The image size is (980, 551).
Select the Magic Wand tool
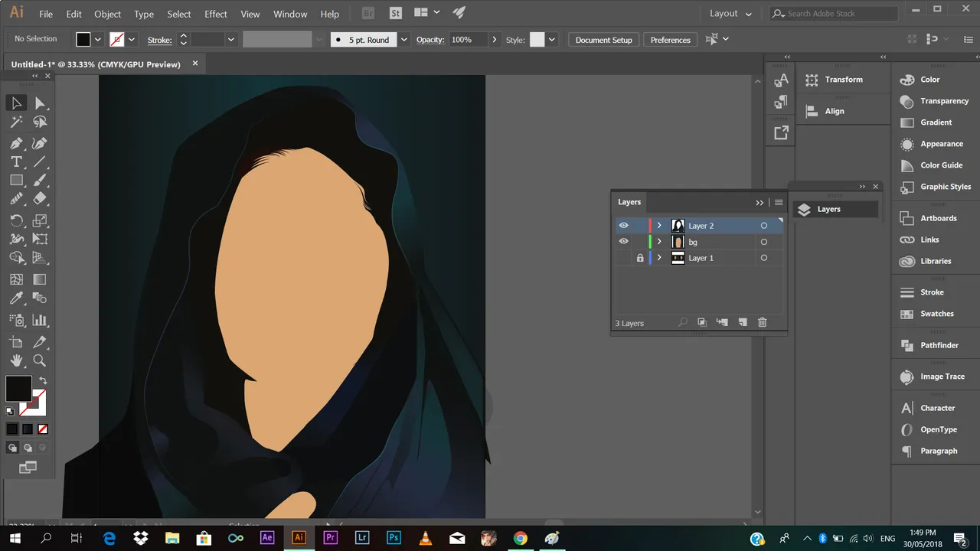click(16, 122)
